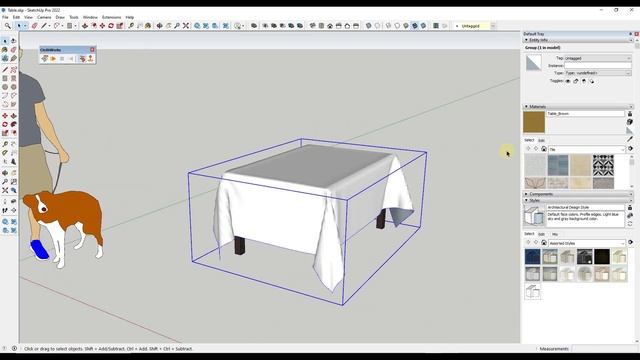Viewport: 640px width, 360px height.
Task: Open the Tile materials library dropdown
Action: [587, 150]
